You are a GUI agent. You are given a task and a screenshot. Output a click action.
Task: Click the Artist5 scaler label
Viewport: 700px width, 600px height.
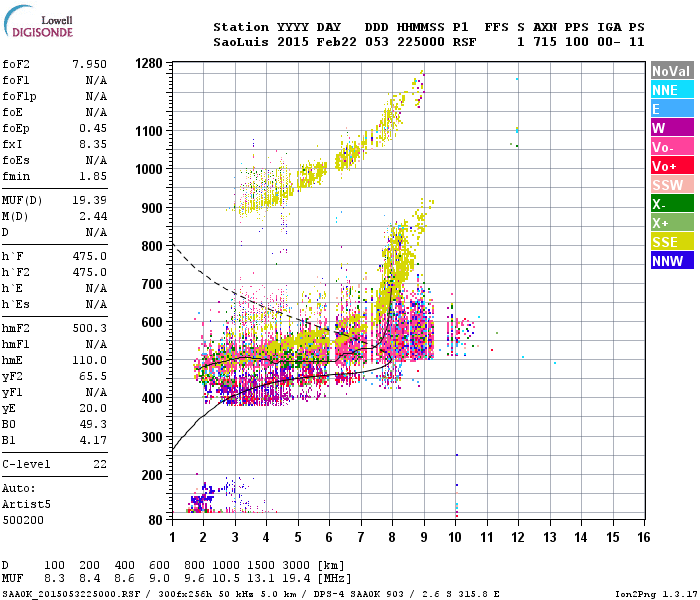(x=26, y=504)
